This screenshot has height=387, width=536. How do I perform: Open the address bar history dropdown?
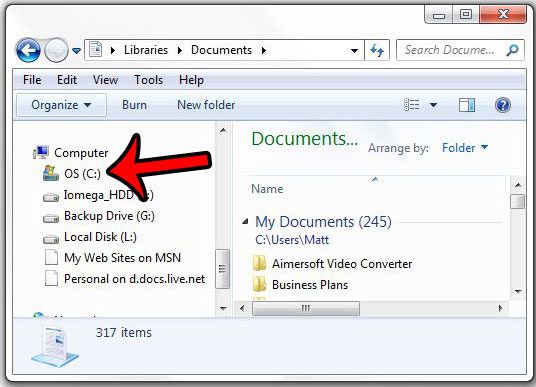pyautogui.click(x=354, y=51)
